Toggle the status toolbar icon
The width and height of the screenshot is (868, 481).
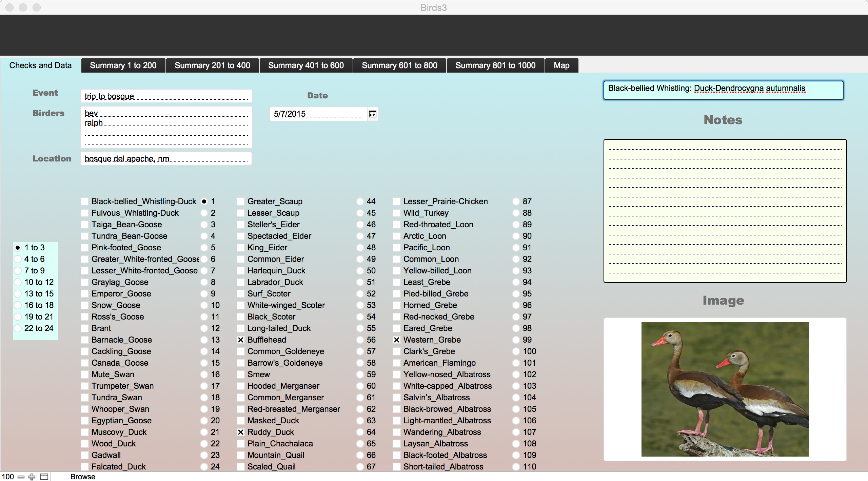pyautogui.click(x=44, y=477)
